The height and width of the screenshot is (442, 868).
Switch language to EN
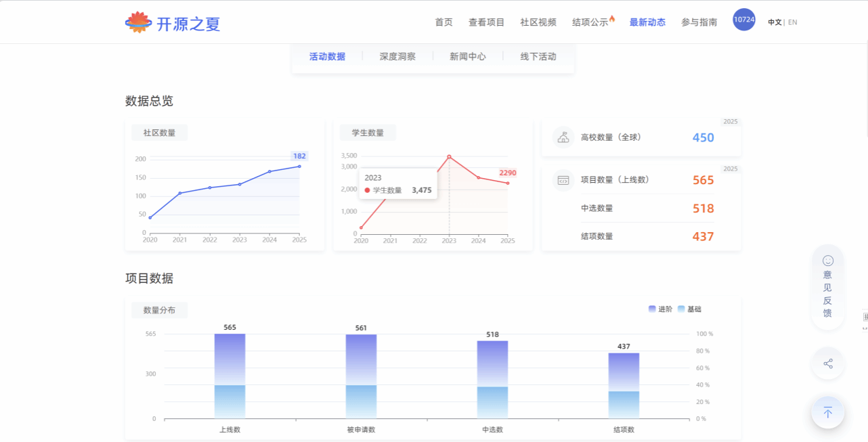click(792, 22)
